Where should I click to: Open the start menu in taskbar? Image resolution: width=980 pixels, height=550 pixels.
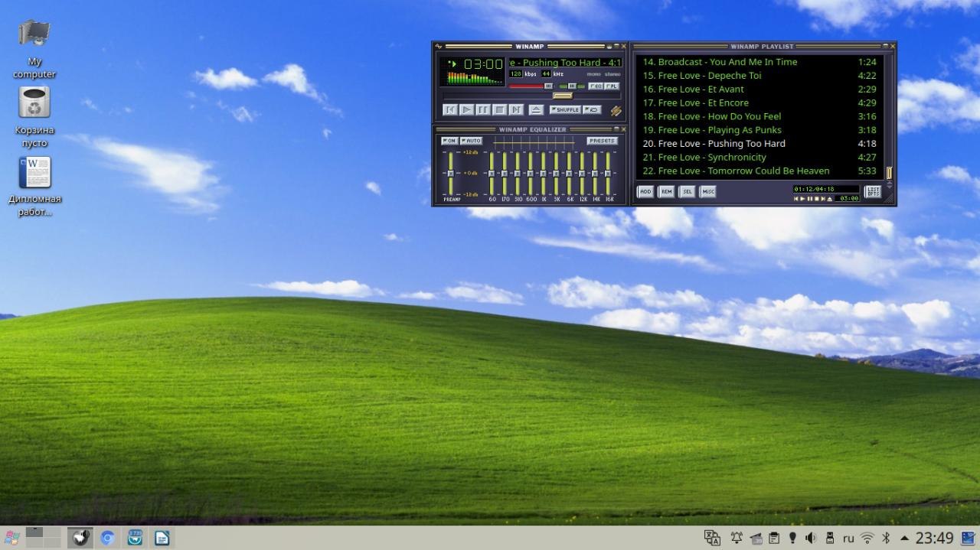tap(12, 538)
